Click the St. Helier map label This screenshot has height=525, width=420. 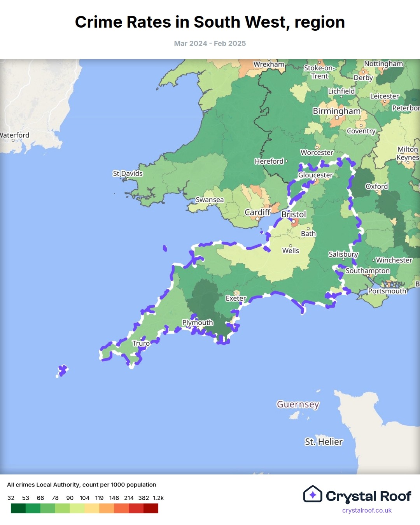point(324,442)
